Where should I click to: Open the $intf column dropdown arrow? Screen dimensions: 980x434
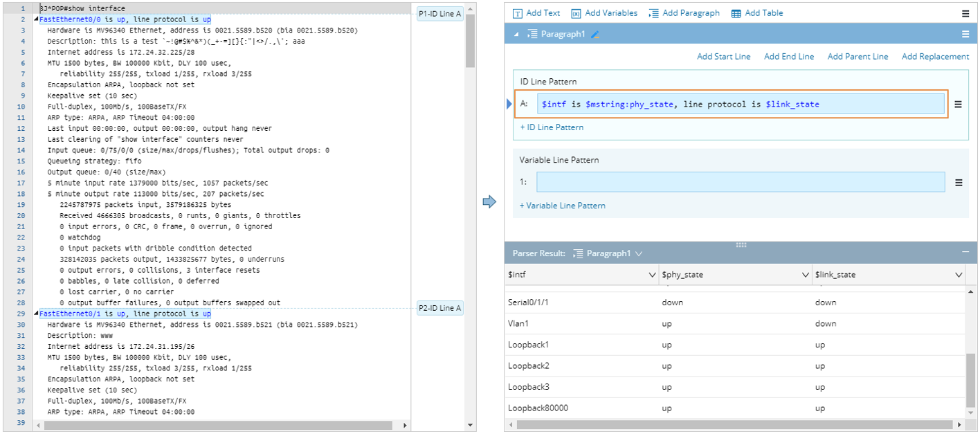[x=652, y=275]
